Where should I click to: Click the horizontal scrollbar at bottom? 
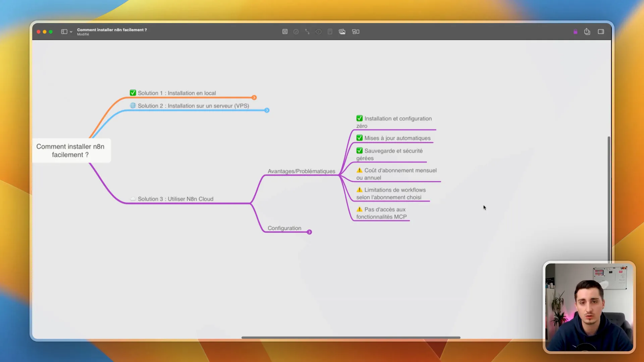click(351, 338)
